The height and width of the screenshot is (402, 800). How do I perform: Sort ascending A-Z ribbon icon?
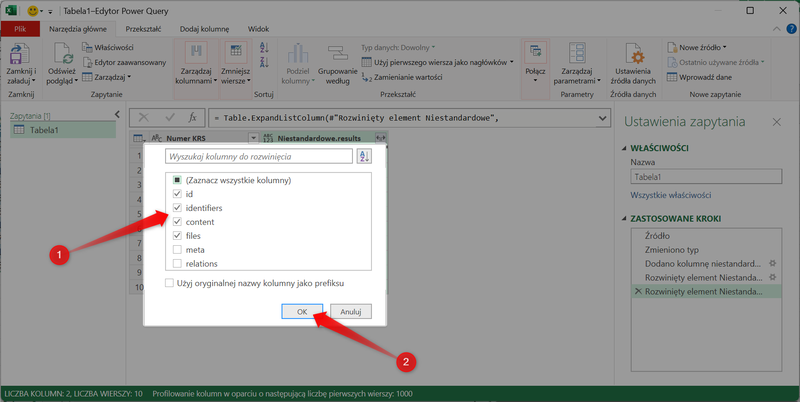pyautogui.click(x=264, y=47)
